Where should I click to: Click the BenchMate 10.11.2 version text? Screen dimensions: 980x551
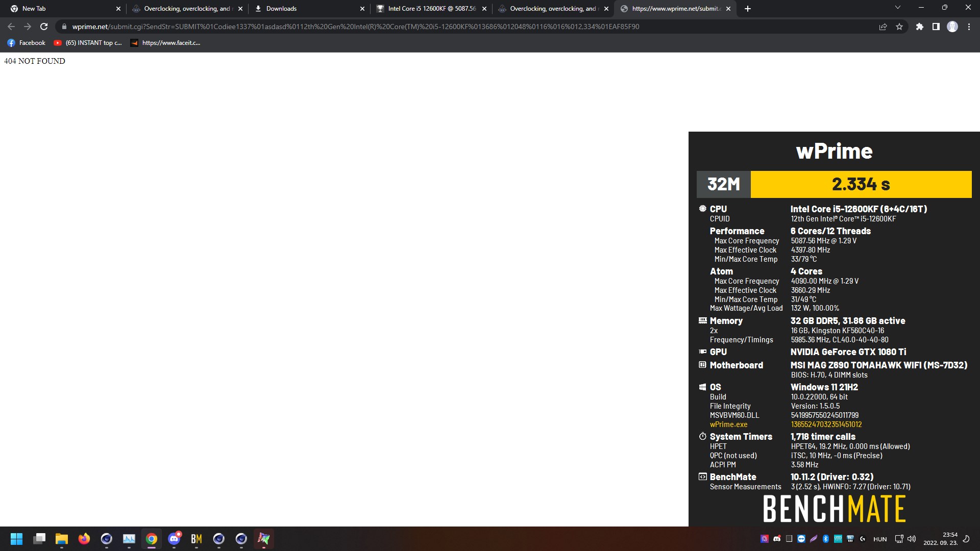point(832,477)
